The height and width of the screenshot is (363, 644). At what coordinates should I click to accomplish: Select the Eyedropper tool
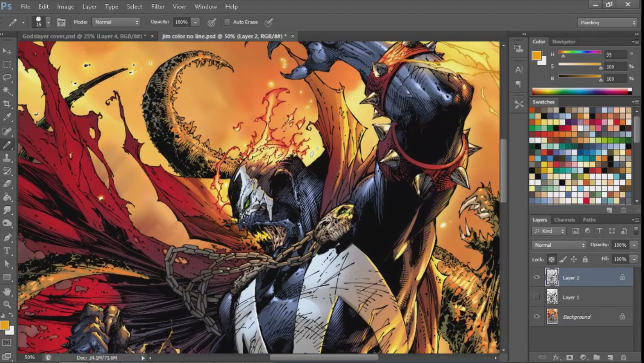(7, 117)
